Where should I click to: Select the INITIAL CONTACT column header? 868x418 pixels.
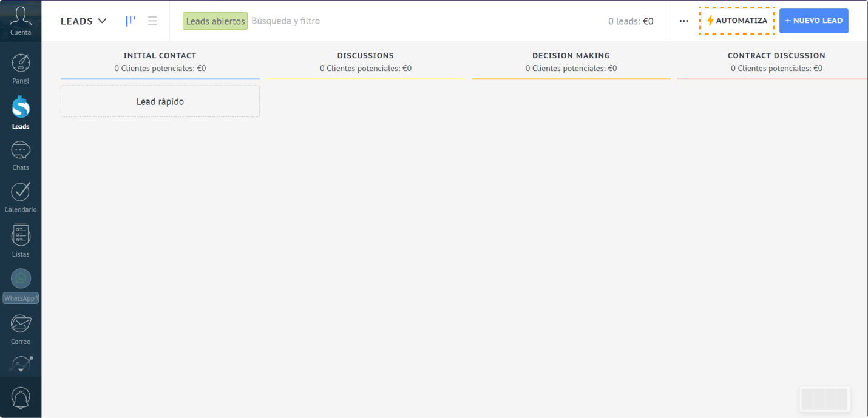pos(160,55)
